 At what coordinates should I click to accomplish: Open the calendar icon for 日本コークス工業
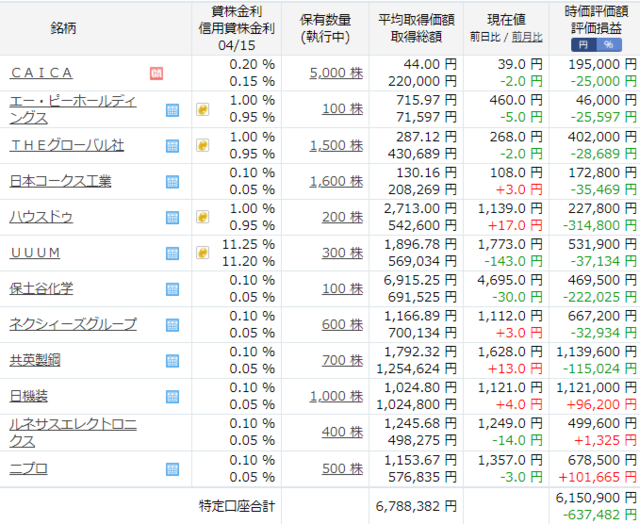click(173, 182)
